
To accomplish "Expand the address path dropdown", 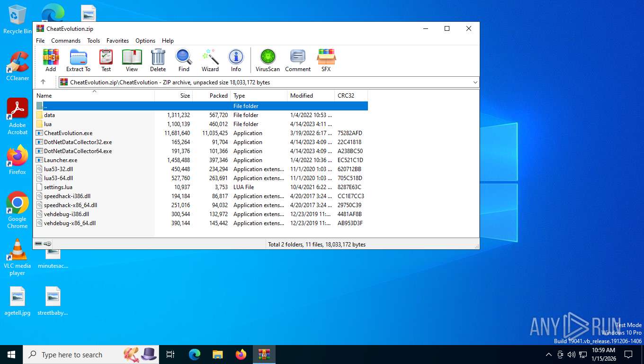I will [x=475, y=82].
